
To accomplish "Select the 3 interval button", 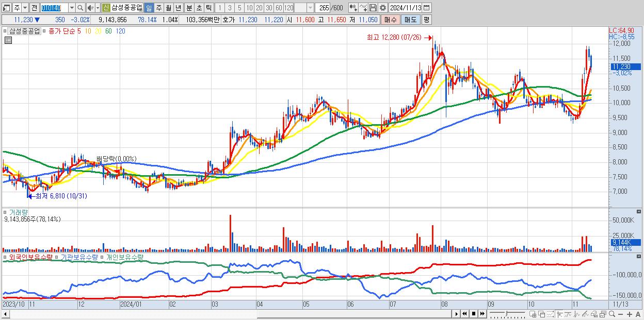I will (230, 8).
